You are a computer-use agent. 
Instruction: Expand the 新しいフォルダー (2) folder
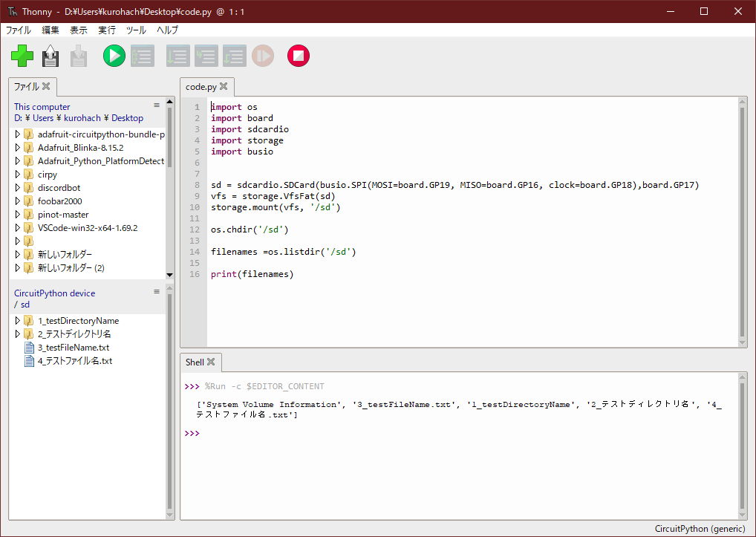tap(18, 267)
